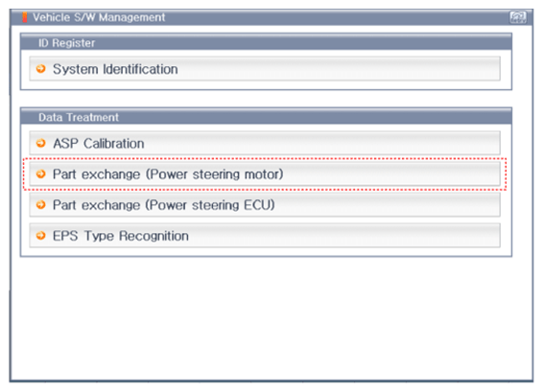Click the word Identification in System row

click(140, 69)
